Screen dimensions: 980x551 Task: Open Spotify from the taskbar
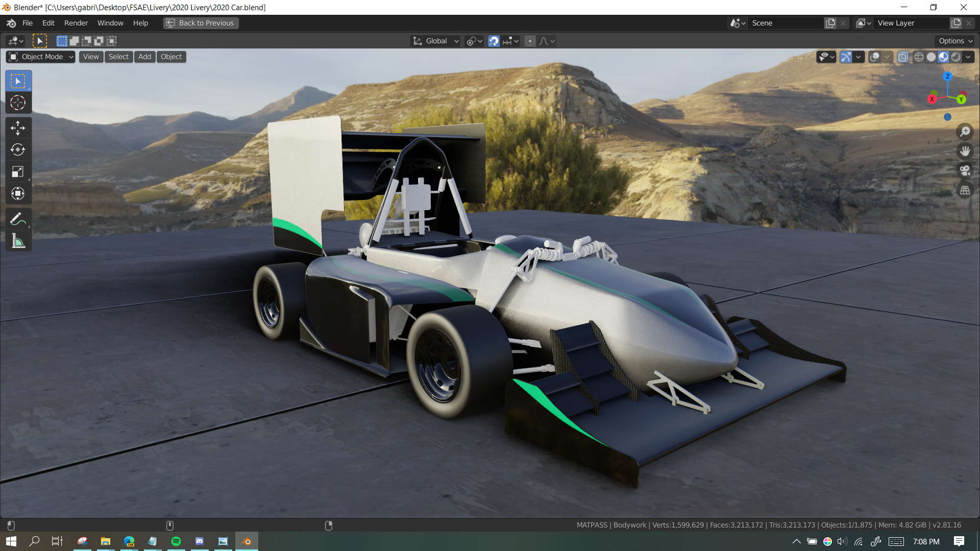[176, 541]
